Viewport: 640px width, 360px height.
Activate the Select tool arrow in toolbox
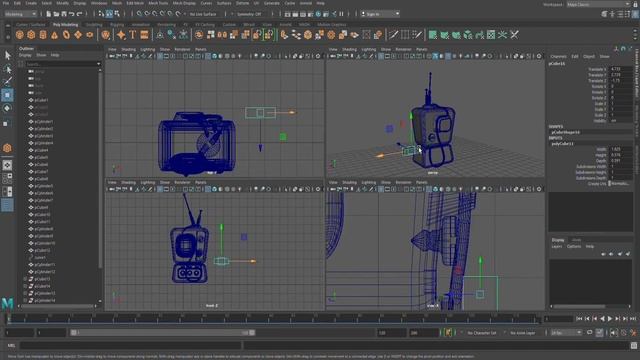pos(7,55)
